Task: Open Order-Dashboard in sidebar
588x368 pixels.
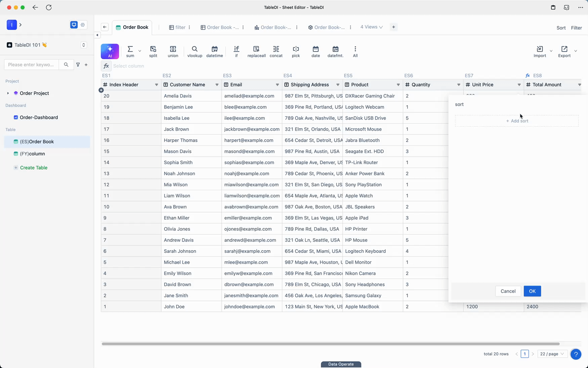Action: [x=47, y=117]
